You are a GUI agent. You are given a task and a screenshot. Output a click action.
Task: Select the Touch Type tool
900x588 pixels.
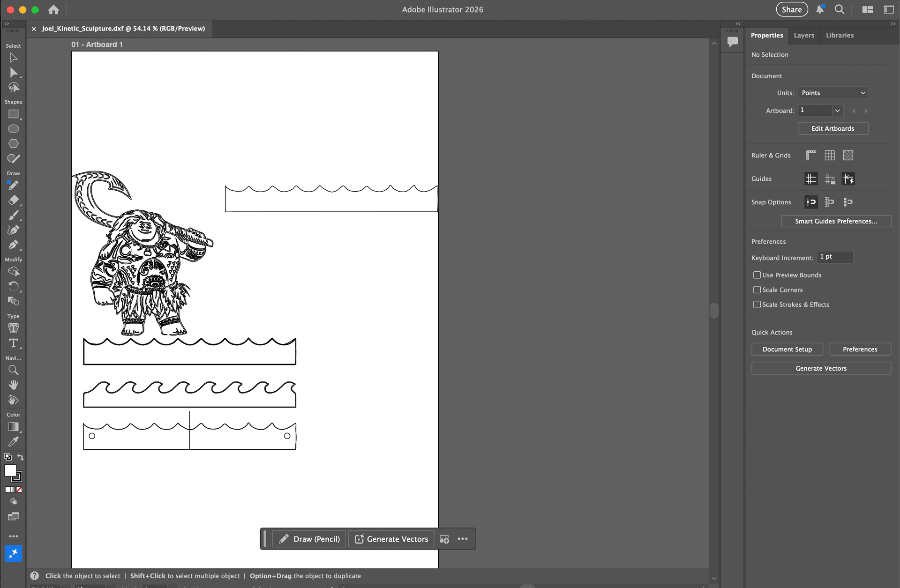pyautogui.click(x=14, y=328)
